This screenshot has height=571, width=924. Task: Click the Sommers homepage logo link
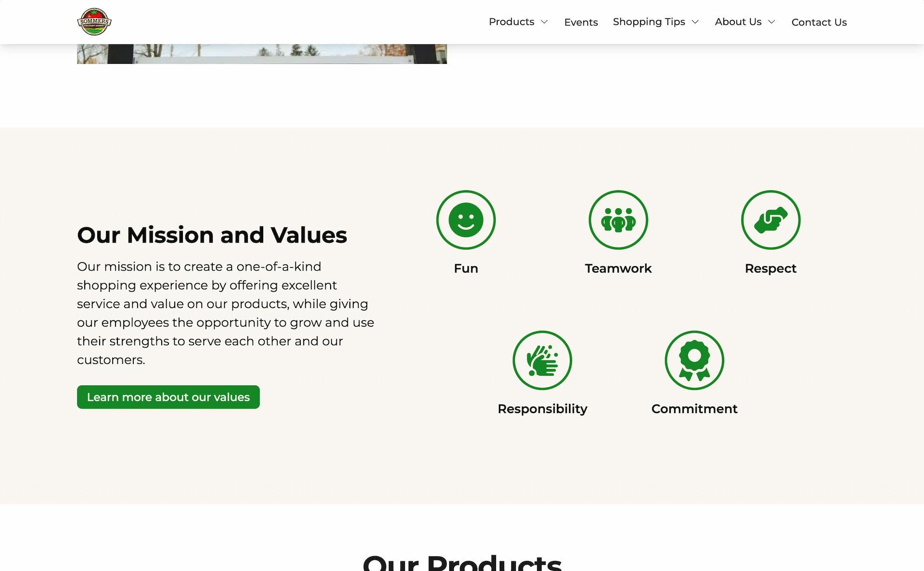[94, 21]
